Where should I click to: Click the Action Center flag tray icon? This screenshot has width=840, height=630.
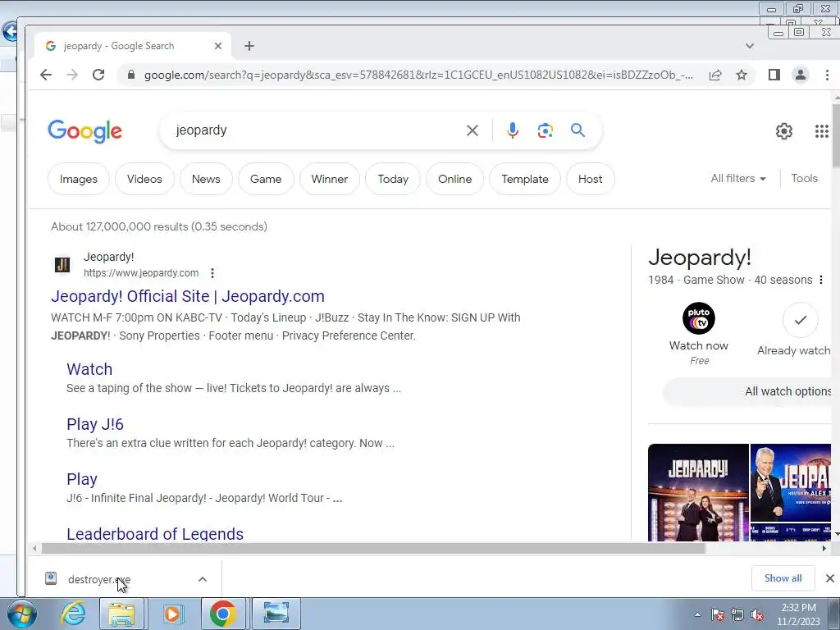717,615
